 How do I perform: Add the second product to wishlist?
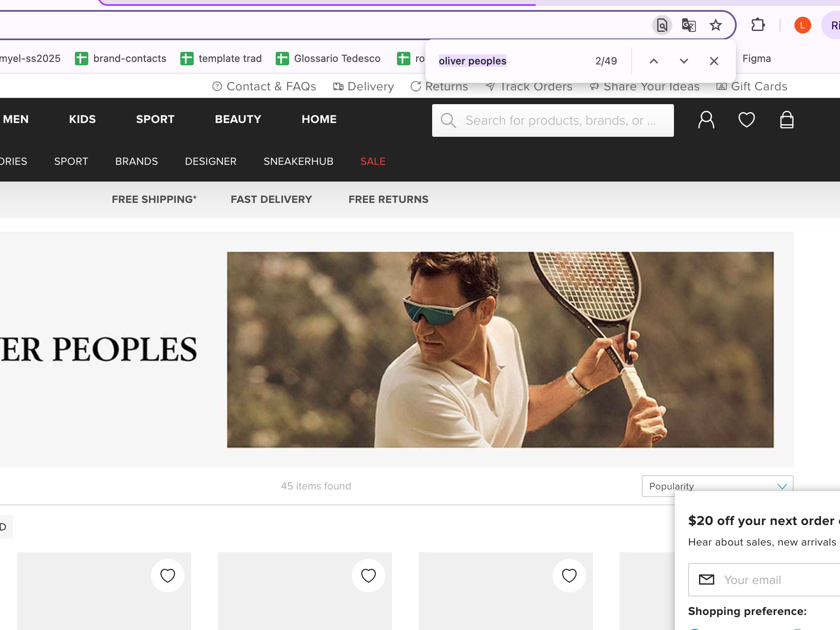coord(369,576)
